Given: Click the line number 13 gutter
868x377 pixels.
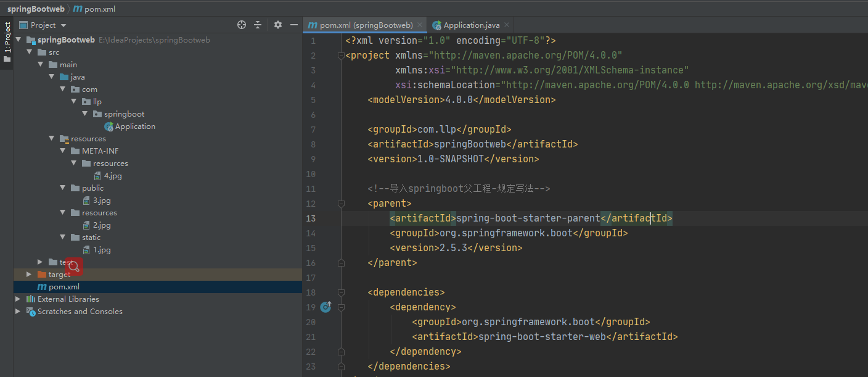Looking at the screenshot, I should click(x=311, y=218).
